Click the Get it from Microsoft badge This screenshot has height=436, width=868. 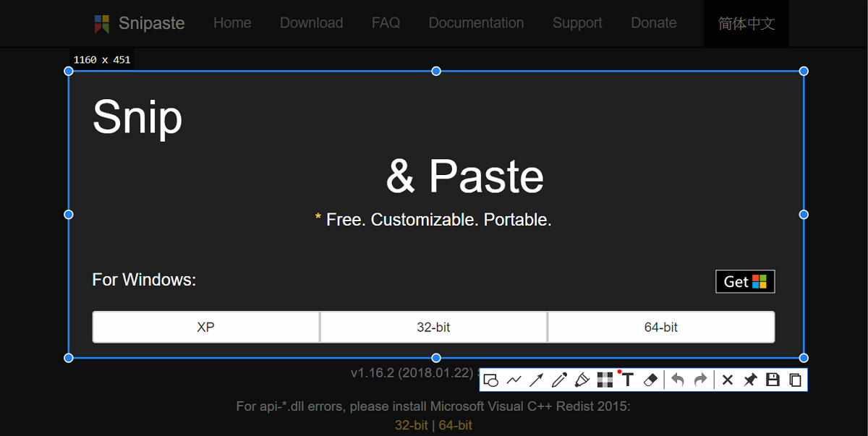pos(745,281)
